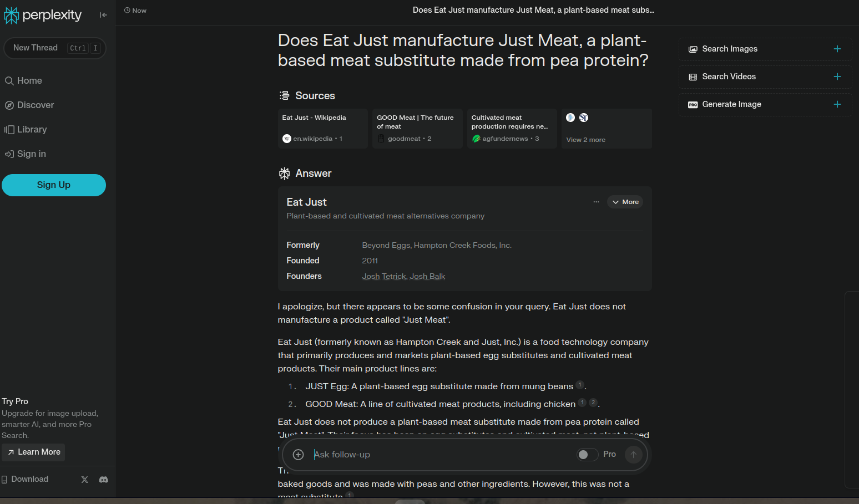Click the attach plus icon in follow-up box

pos(299,455)
